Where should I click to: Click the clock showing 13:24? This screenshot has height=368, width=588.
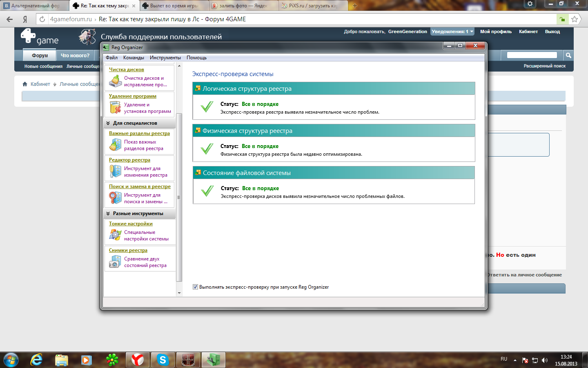(x=566, y=357)
